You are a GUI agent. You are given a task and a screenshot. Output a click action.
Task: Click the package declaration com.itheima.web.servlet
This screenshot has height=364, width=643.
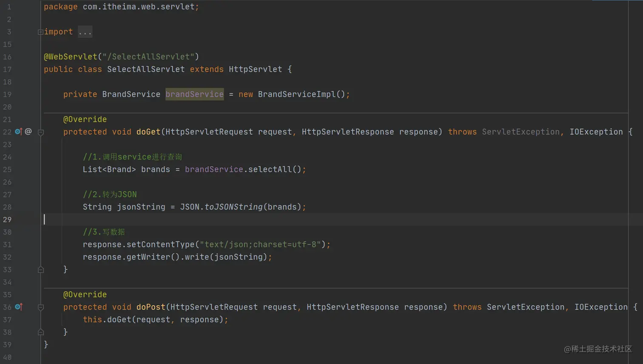tap(139, 7)
